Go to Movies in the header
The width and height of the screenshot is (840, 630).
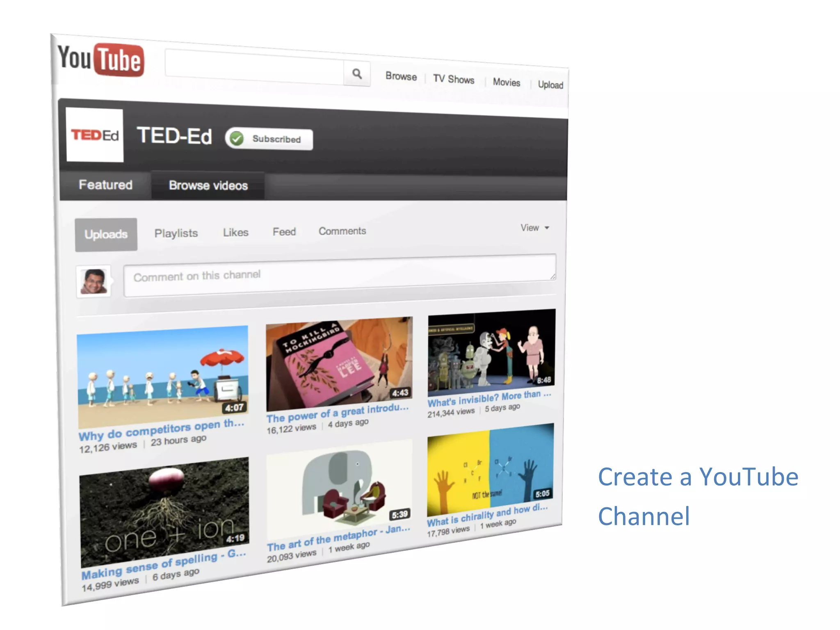pos(507,82)
